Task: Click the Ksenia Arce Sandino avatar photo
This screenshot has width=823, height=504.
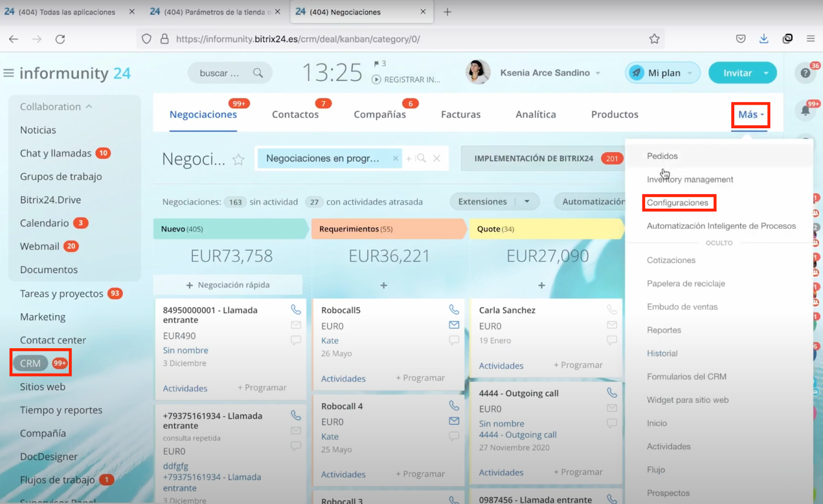Action: coord(478,73)
